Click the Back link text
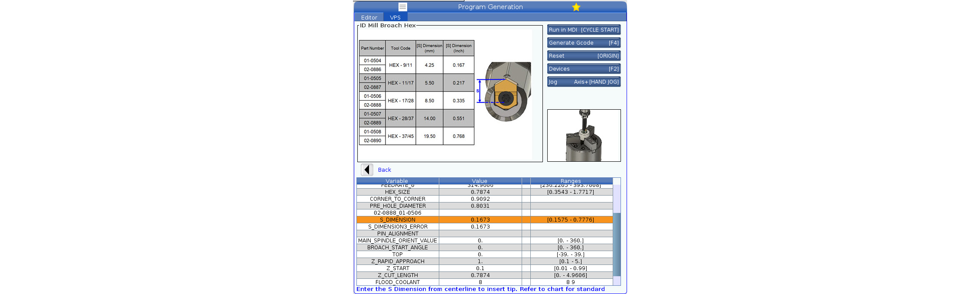980x294 pixels. [384, 170]
